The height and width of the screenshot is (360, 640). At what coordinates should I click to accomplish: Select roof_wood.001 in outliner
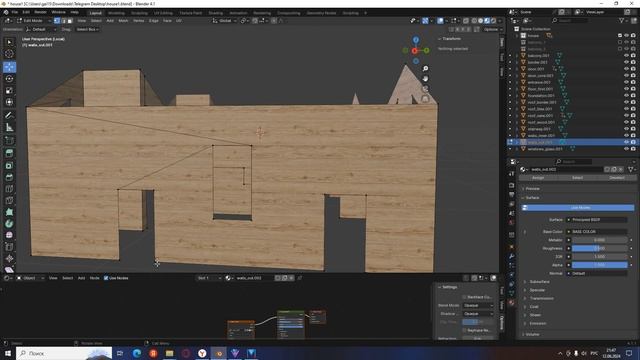click(541, 122)
